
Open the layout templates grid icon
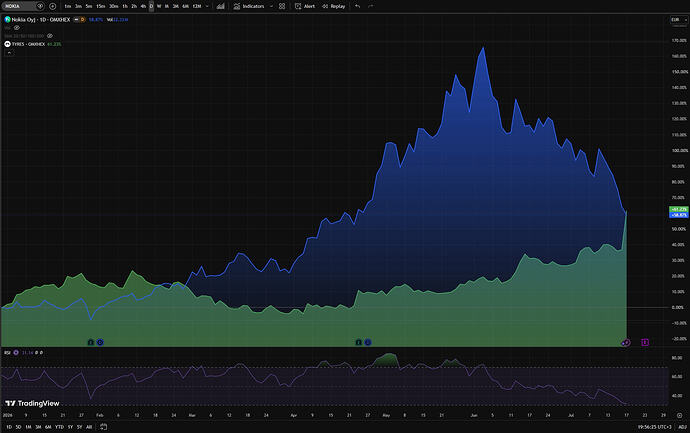(282, 6)
